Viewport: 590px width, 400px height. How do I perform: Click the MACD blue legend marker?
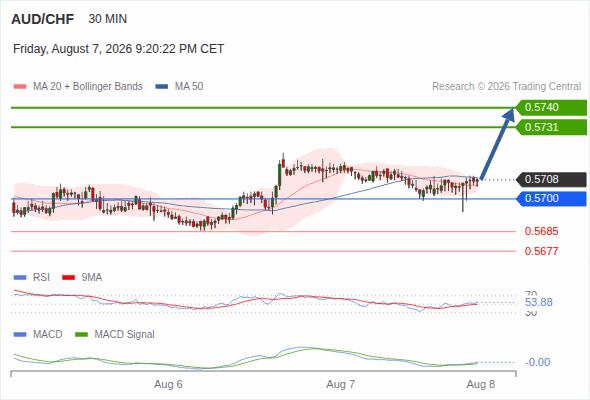20,335
